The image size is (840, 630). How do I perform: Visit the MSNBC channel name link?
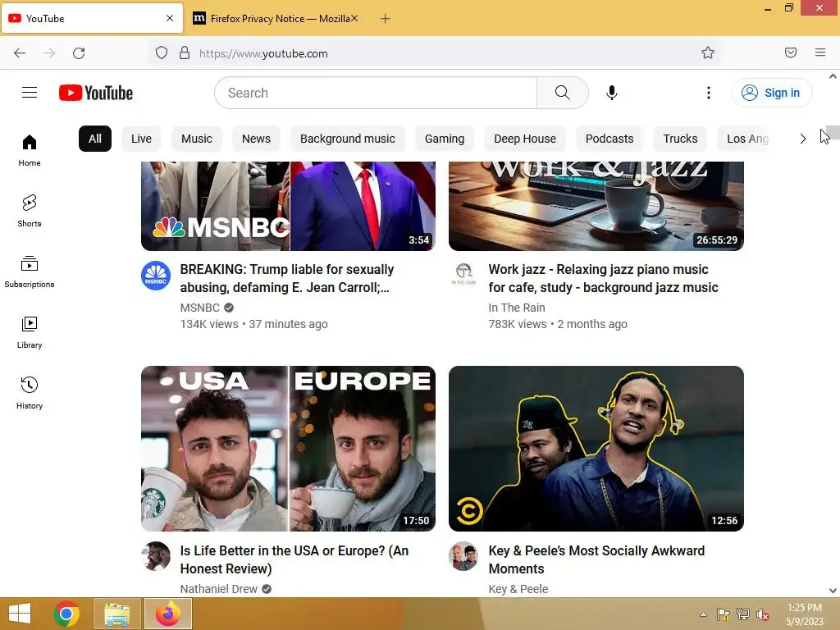(200, 308)
